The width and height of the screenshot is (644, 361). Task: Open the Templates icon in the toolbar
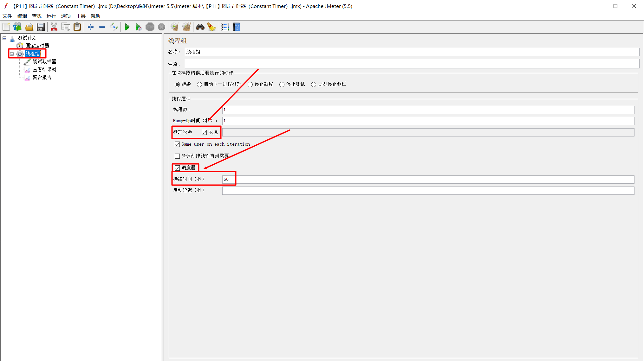(17, 27)
